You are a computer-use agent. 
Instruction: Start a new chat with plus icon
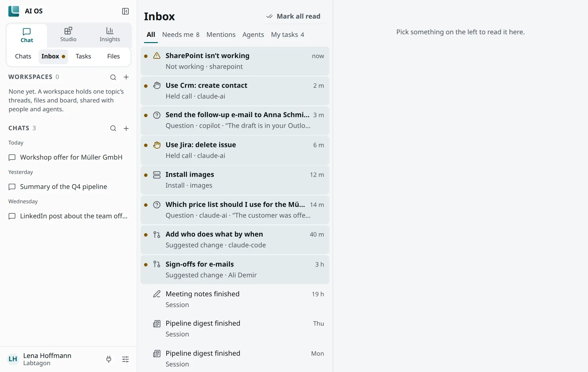[126, 129]
